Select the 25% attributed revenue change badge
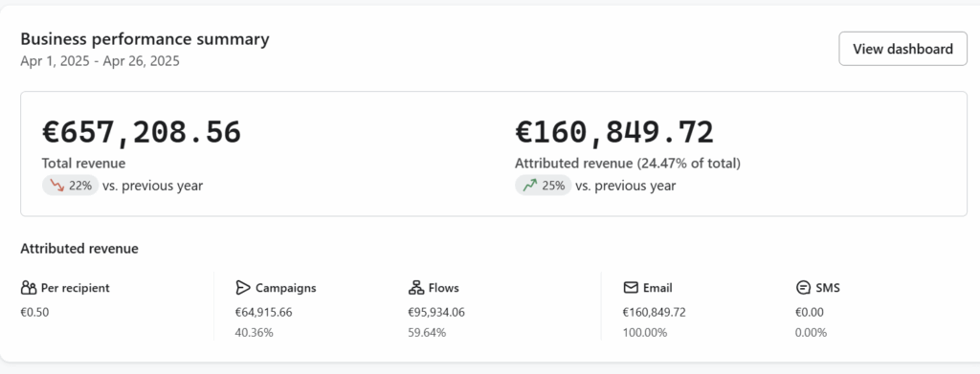The height and width of the screenshot is (374, 980). 544,186
